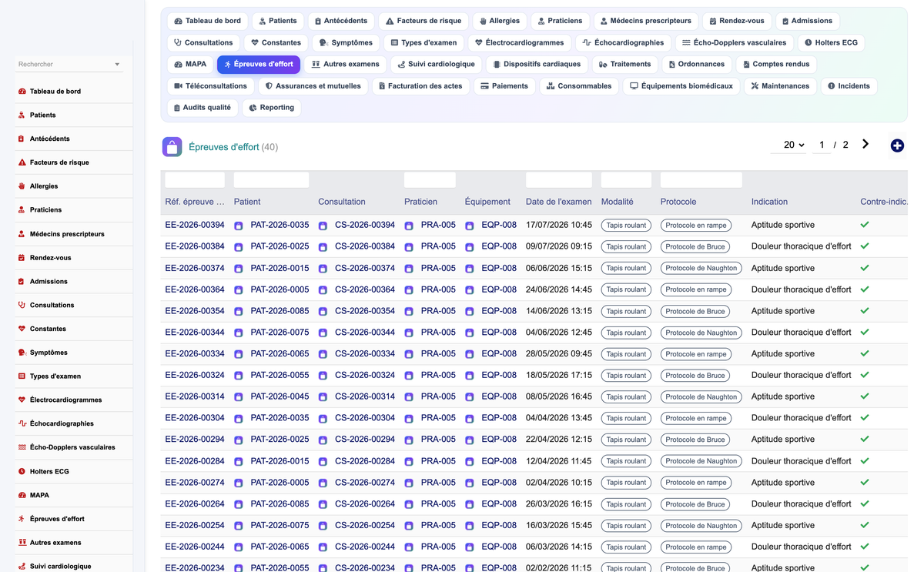The height and width of the screenshot is (572, 924).
Task: Open the Téléconsultations tab
Action: [x=210, y=85]
